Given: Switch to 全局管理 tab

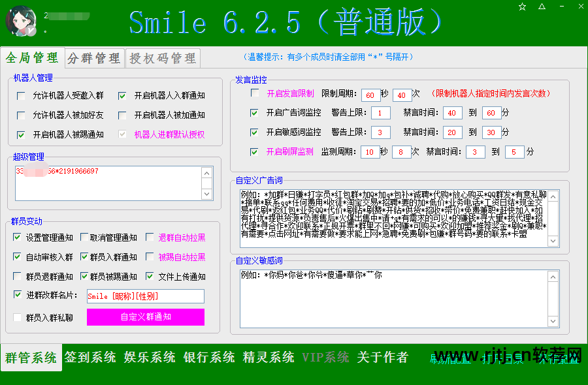Looking at the screenshot, I should 32,57.
